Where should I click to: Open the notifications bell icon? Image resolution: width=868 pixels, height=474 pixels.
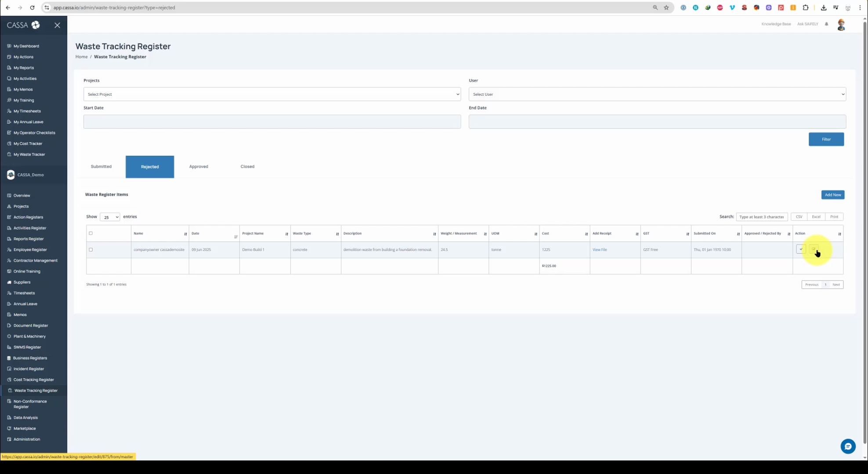(x=826, y=24)
